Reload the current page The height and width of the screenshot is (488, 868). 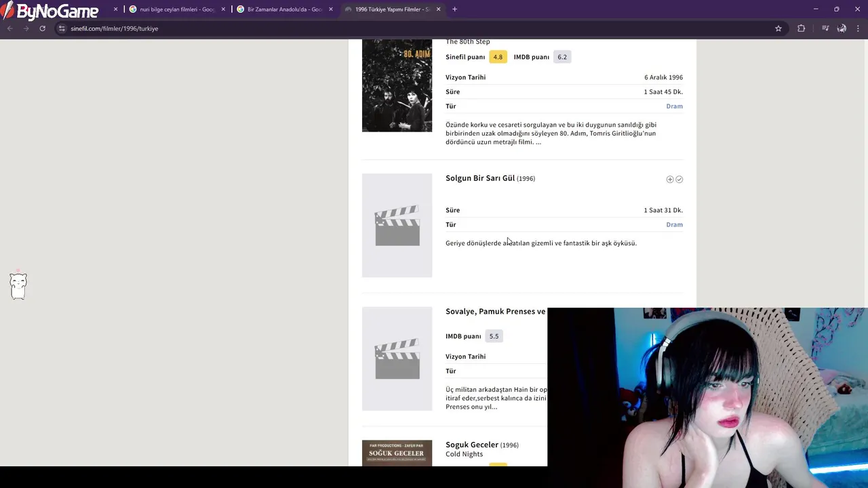(42, 28)
